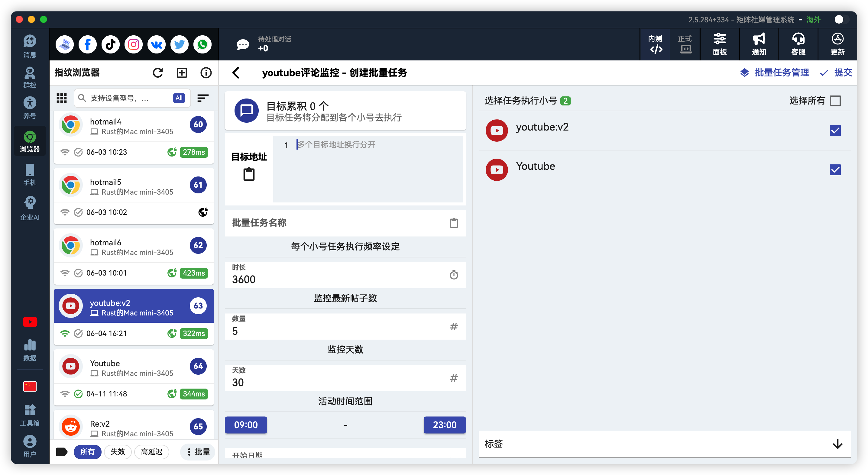Click the 数量 count field showing 5
This screenshot has height=475, width=868.
[x=345, y=326]
